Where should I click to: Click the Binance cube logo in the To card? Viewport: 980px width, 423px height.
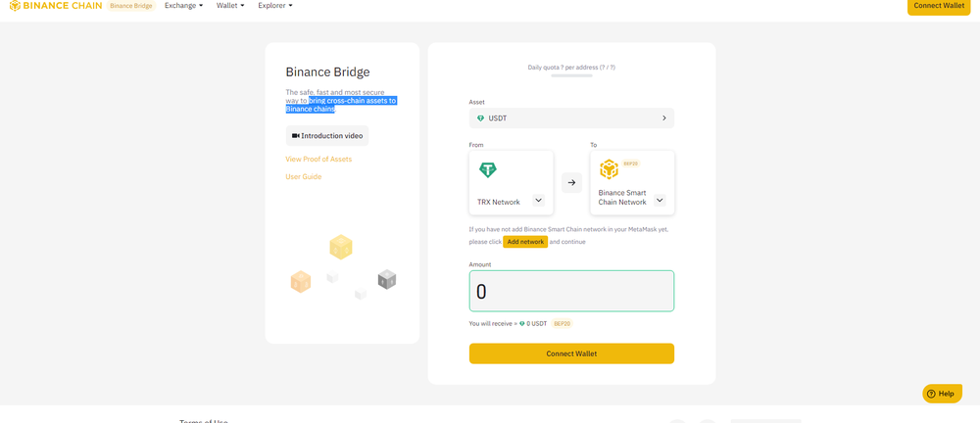click(609, 169)
